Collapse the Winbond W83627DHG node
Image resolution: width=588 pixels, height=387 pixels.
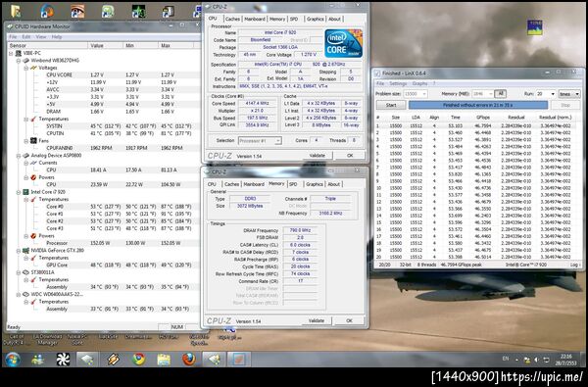click(x=18, y=61)
